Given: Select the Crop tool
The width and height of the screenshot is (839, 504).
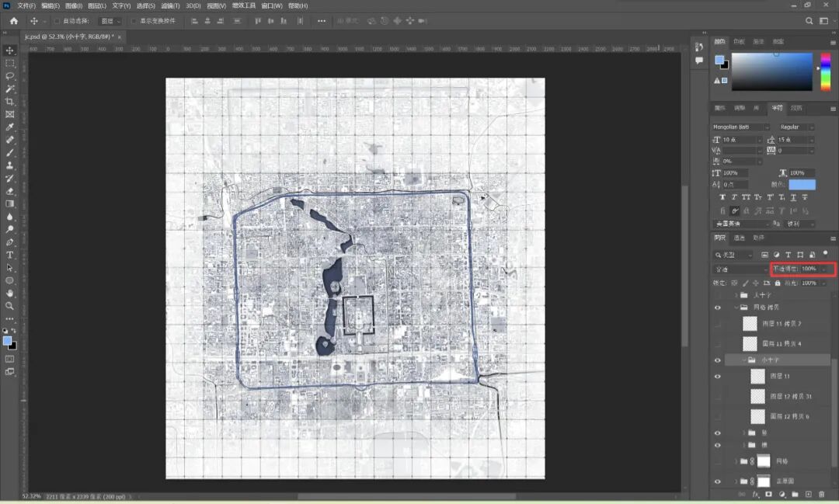Looking at the screenshot, I should [9, 102].
